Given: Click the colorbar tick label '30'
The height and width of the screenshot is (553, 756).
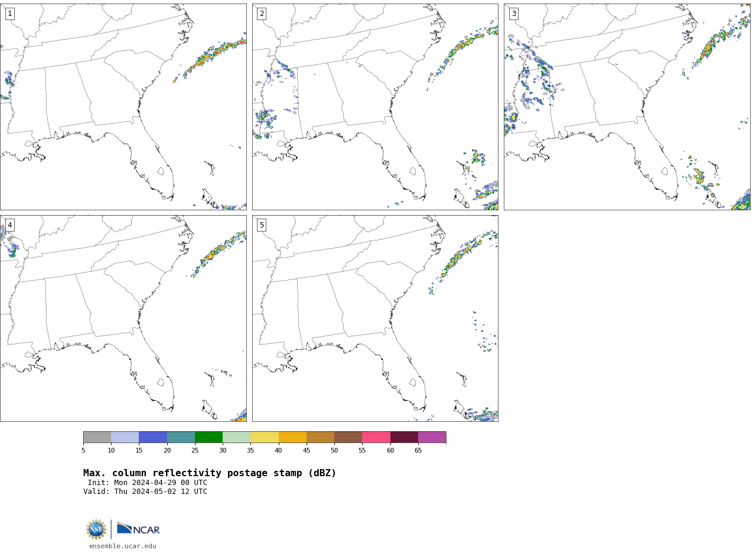Looking at the screenshot, I should pos(223,451).
